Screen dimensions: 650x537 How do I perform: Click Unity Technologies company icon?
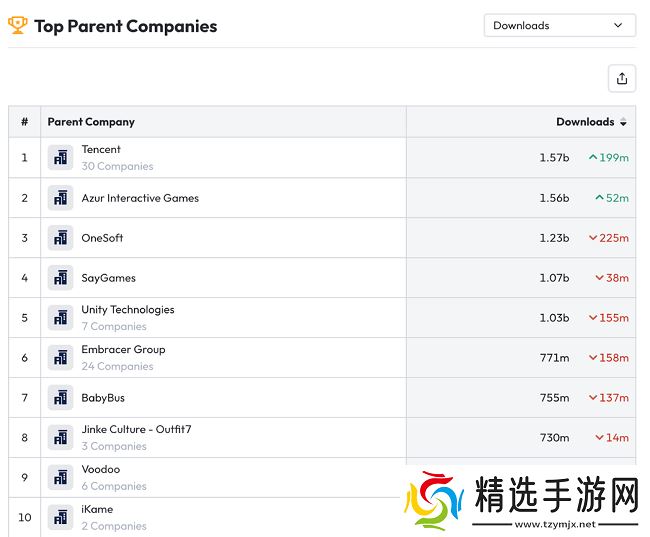60,318
